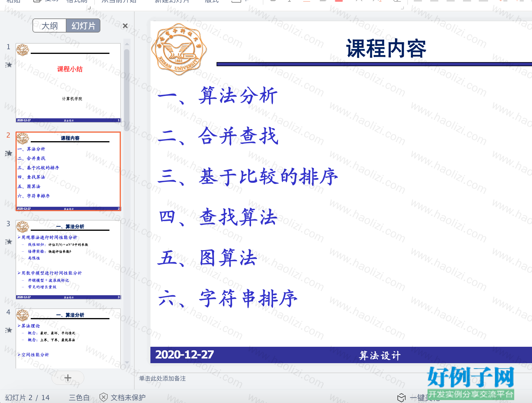Click the animation star icon beside slide 2
Viewport: 532px width, 403px height.
click(9, 153)
